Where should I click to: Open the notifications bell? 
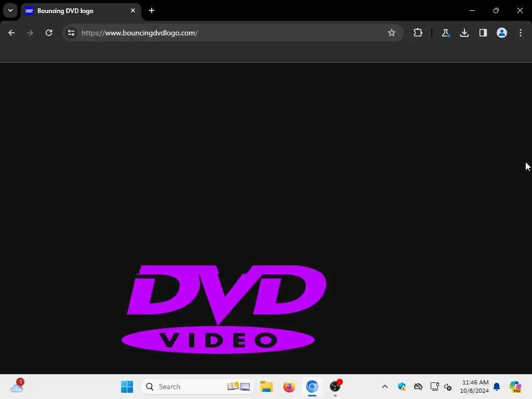coord(497,387)
